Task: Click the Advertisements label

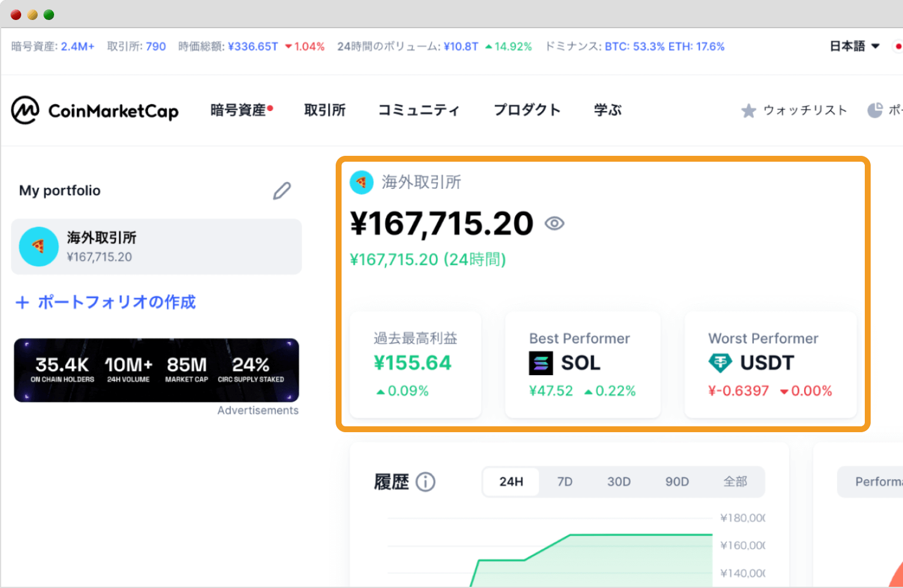Action: tap(258, 410)
